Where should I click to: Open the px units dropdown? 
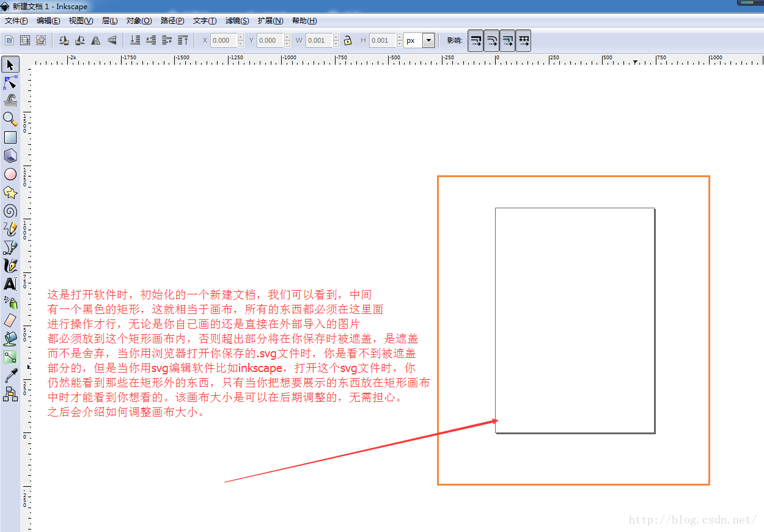(x=428, y=40)
